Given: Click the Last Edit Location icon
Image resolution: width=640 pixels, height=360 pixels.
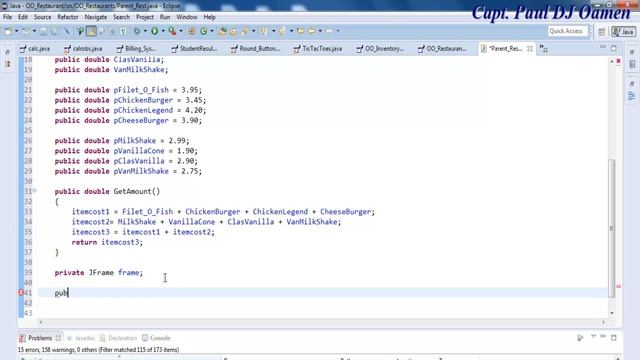Looking at the screenshot, I should click(x=301, y=31).
